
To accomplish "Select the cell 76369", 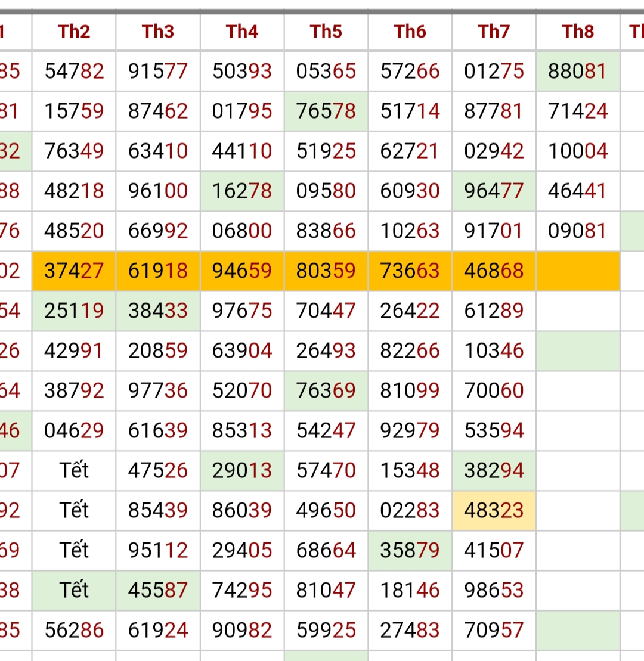I will (x=326, y=390).
